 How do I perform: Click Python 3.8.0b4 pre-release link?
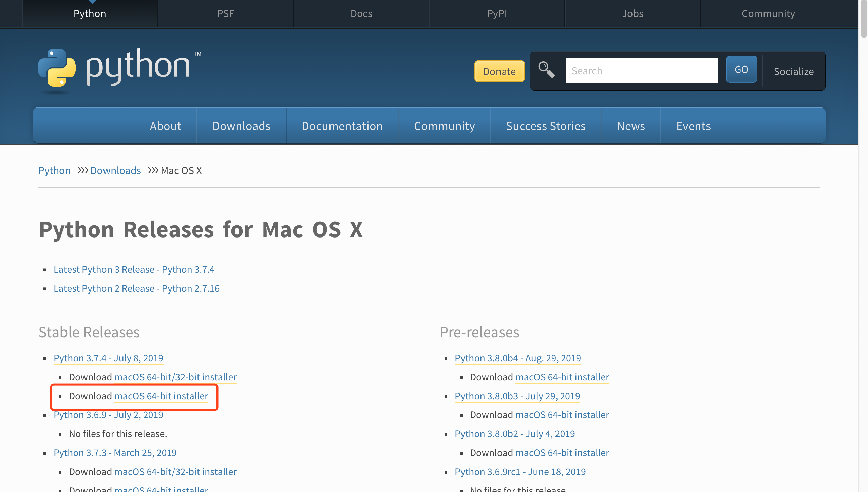[517, 358]
